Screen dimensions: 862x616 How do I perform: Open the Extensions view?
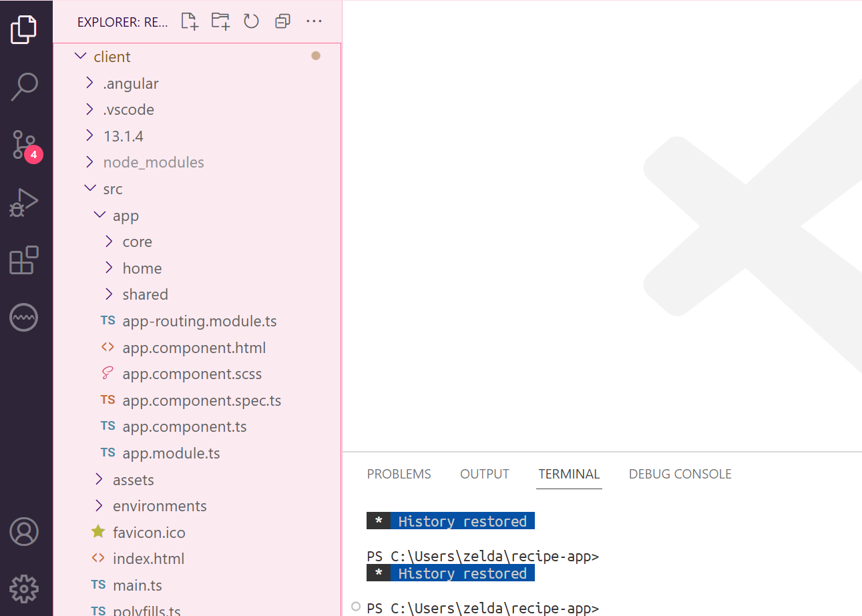(x=24, y=260)
